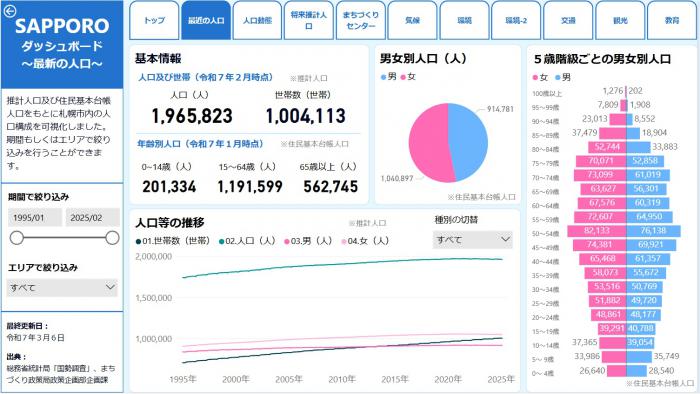Switch to the 観光 tab

pyautogui.click(x=620, y=21)
